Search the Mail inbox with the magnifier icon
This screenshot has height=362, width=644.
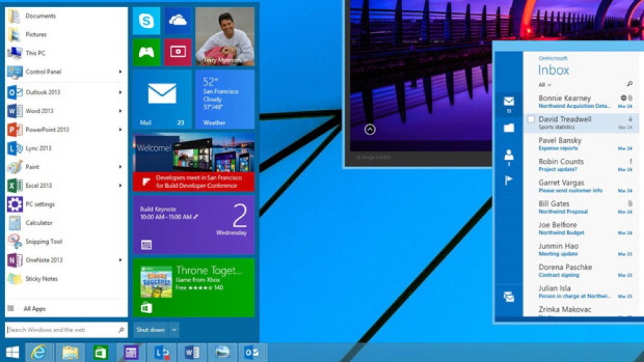(x=629, y=84)
